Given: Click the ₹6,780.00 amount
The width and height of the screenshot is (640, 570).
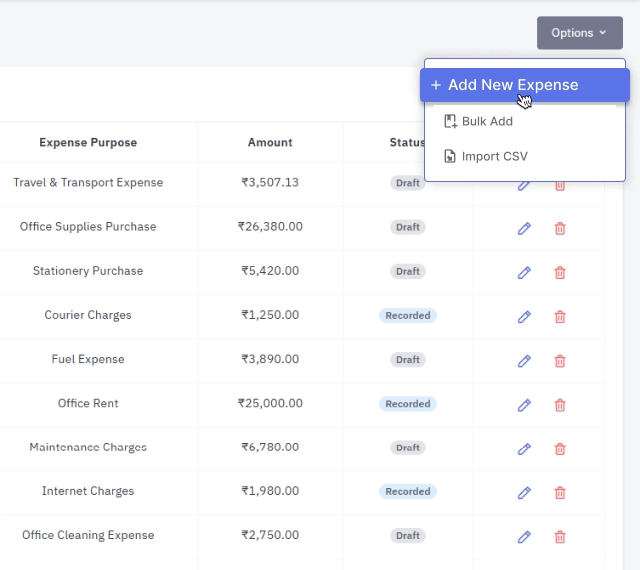Looking at the screenshot, I should (x=270, y=447).
